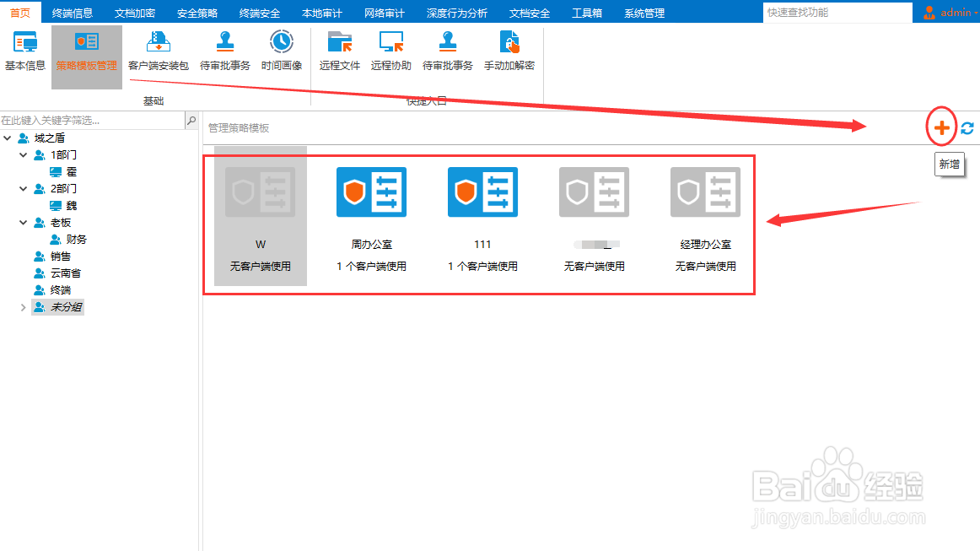
Task: Click the 快速查找功能 input field
Action: coord(835,12)
